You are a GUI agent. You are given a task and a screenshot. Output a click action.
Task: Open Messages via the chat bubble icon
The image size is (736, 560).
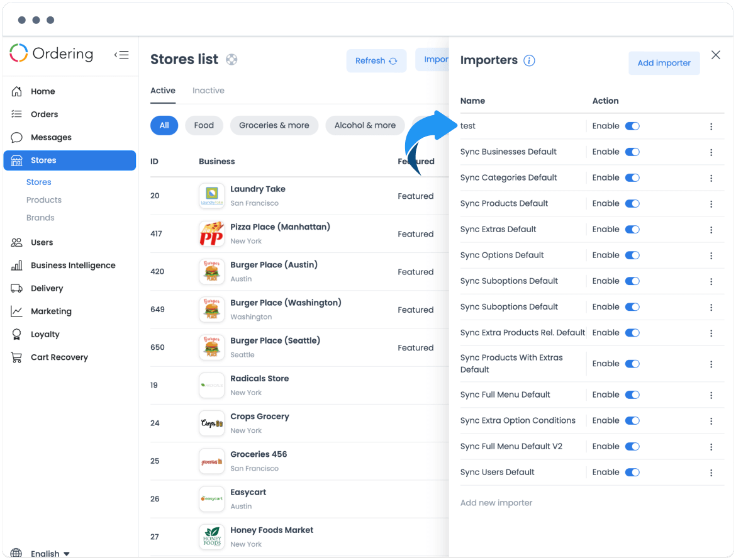pyautogui.click(x=16, y=137)
